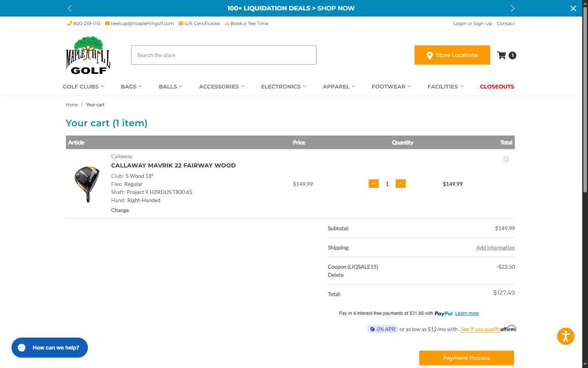Click the Callaway brand label
The width and height of the screenshot is (588, 368).
pyautogui.click(x=122, y=156)
